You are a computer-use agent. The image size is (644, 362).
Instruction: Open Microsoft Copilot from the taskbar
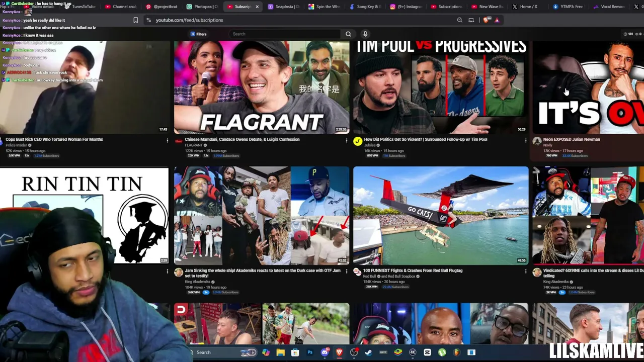[x=266, y=352]
